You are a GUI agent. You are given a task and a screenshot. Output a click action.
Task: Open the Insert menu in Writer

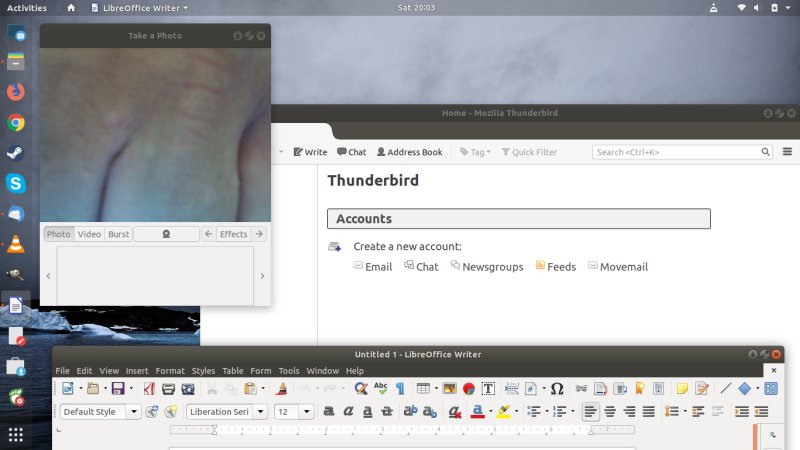coord(137,371)
